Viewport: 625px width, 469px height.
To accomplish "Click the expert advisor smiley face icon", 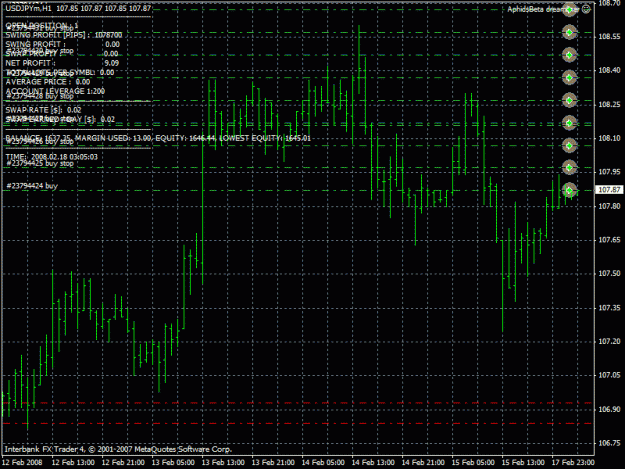I will pyautogui.click(x=586, y=9).
